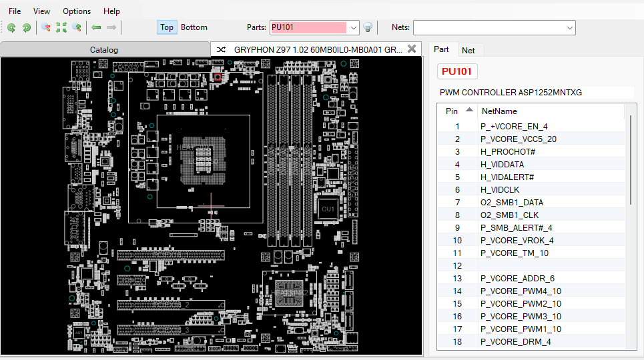The image size is (644, 360).
Task: Click the pin list vertical scrollbar
Action: 631,160
